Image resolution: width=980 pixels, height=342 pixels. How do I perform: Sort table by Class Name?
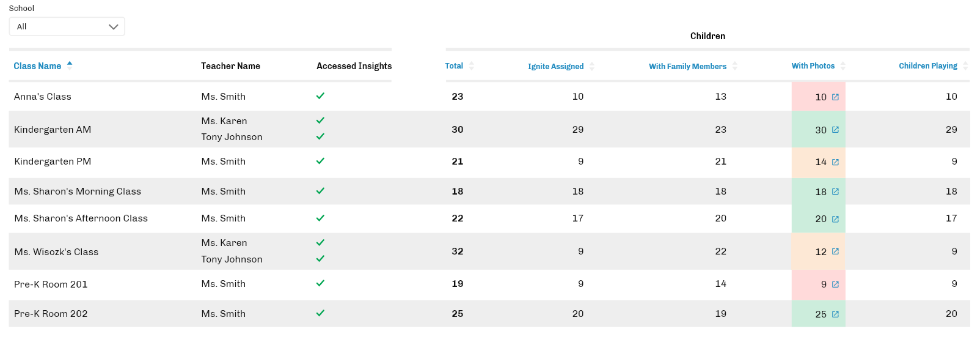click(37, 66)
